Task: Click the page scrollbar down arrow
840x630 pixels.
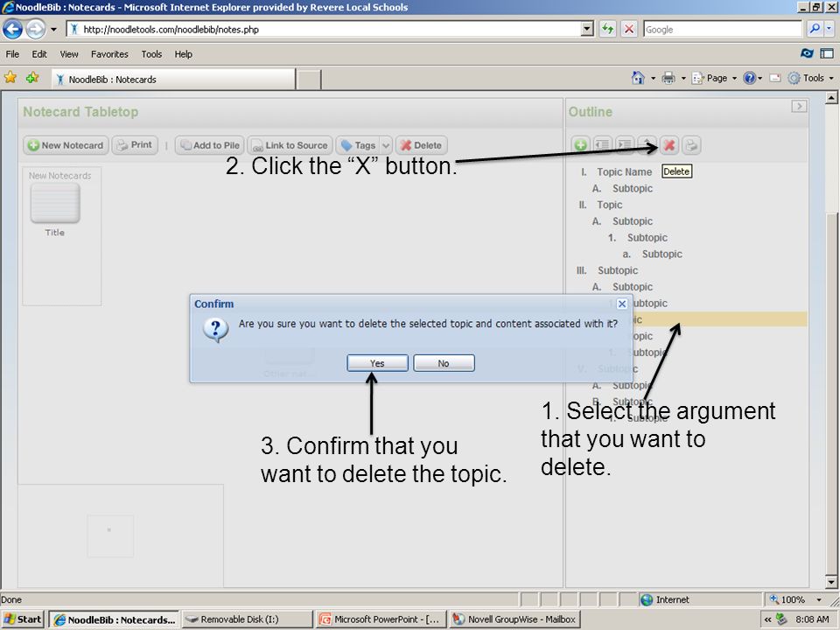Action: click(x=831, y=582)
